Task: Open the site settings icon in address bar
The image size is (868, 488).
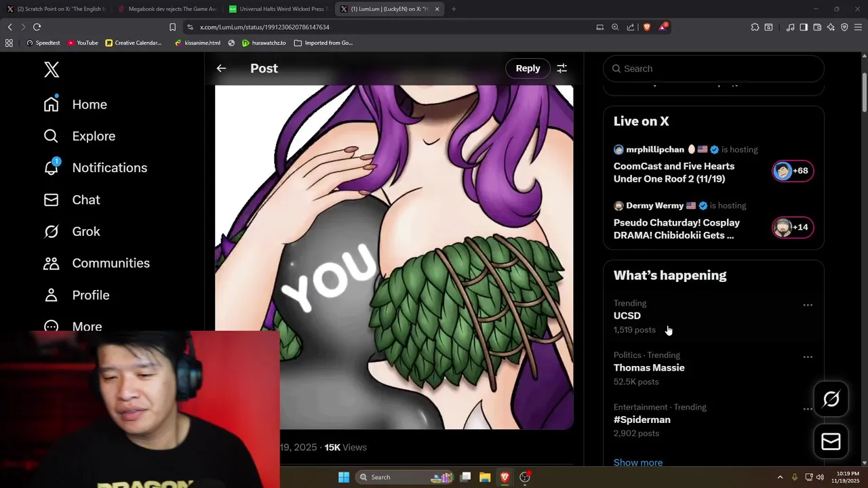Action: coord(190,27)
